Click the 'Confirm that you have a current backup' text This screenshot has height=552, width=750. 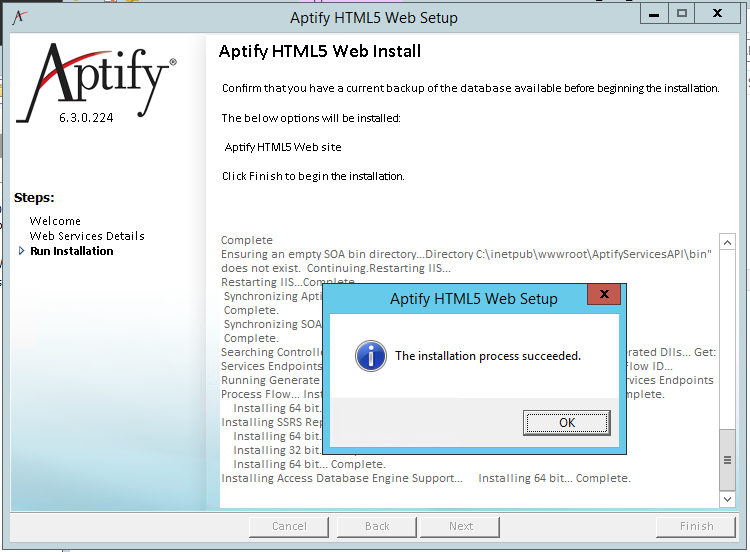(471, 88)
